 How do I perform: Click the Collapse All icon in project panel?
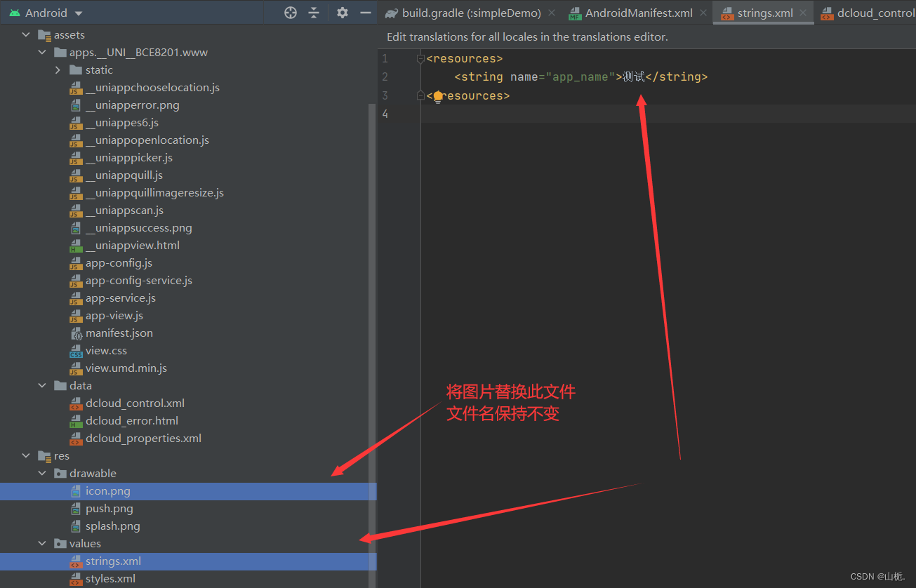point(314,13)
